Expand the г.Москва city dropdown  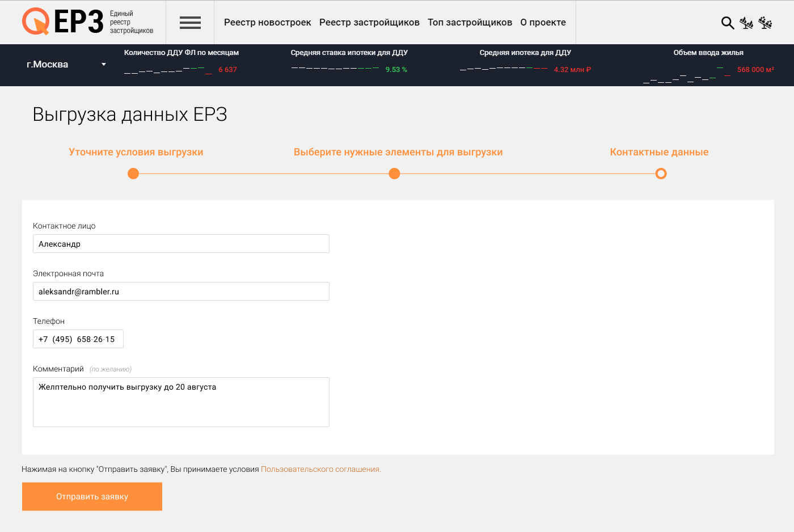tap(66, 65)
